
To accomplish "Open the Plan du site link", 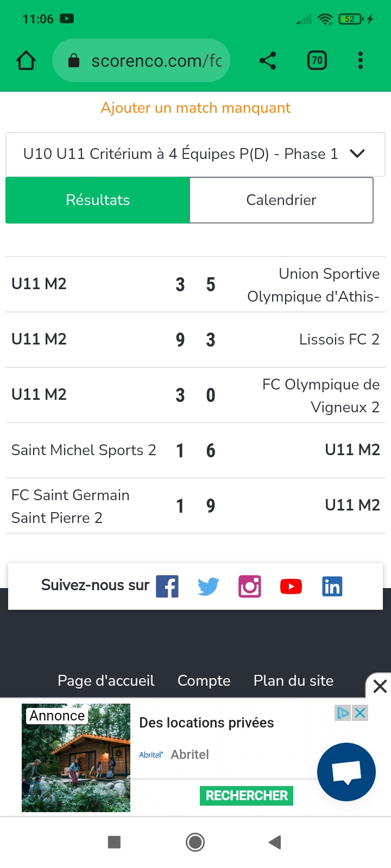I will click(293, 681).
